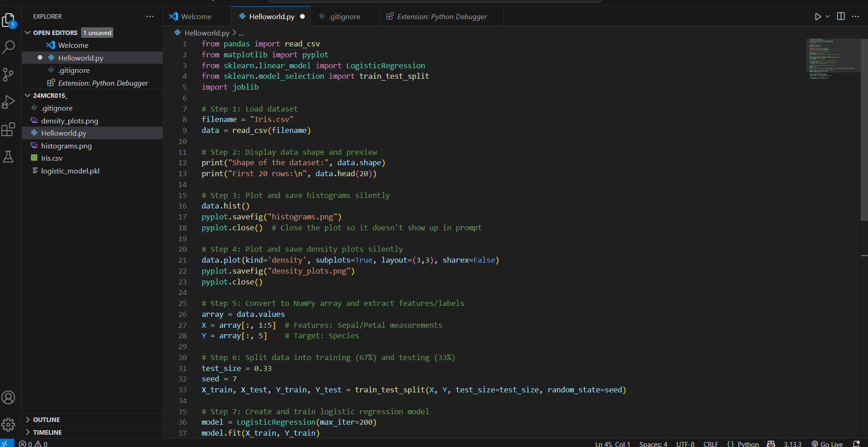Open the Explorer view in activity bar

tap(9, 20)
